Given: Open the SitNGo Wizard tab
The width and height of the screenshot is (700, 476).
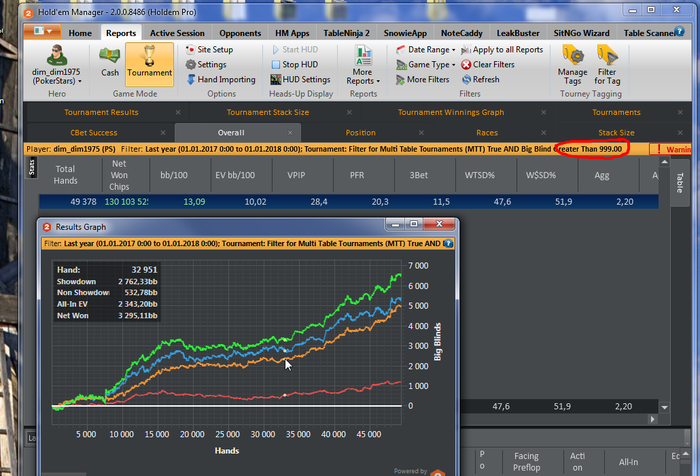Looking at the screenshot, I should [x=581, y=33].
